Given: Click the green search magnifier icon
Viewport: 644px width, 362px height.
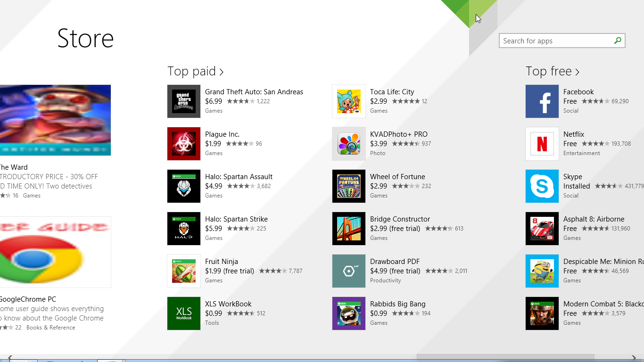Looking at the screenshot, I should point(618,41).
